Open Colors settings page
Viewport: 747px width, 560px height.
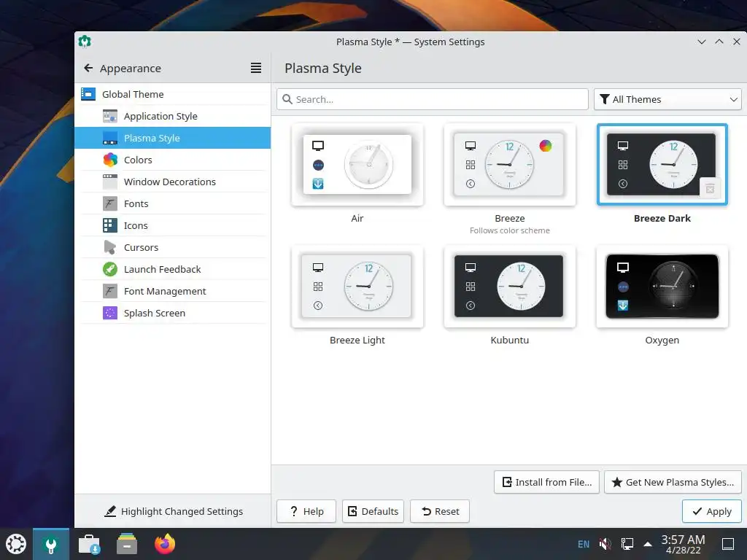tap(172, 160)
